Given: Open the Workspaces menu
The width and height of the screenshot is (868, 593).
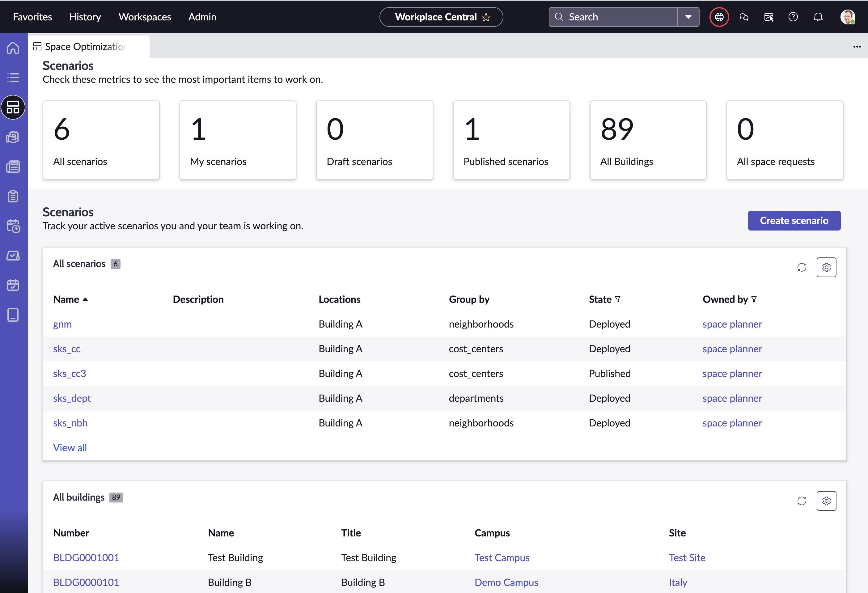Looking at the screenshot, I should click(x=145, y=17).
